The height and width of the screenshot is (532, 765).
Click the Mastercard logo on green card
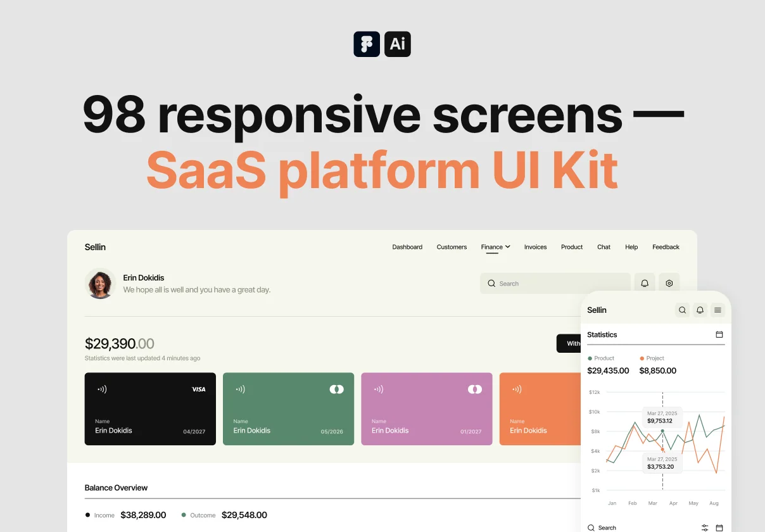pyautogui.click(x=337, y=389)
